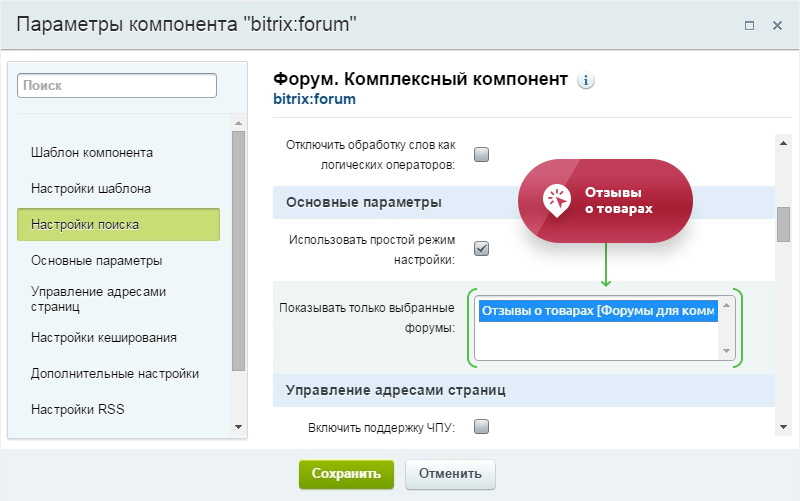Toggle Отключить обработку слов checkbox

tap(481, 154)
